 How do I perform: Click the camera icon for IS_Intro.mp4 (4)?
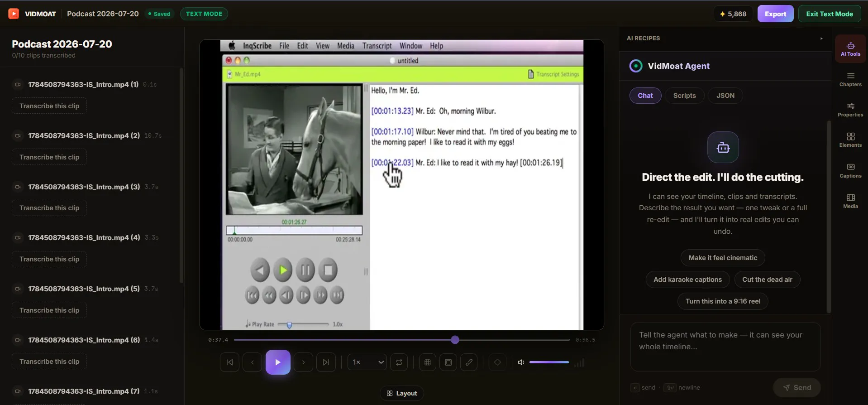[18, 237]
